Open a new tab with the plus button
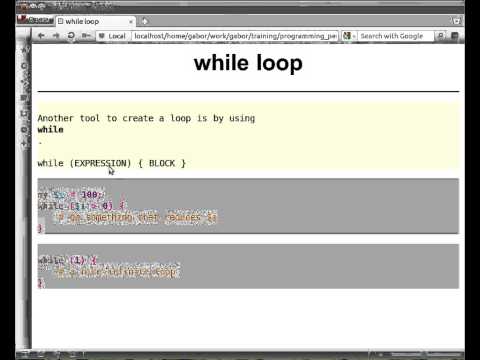This screenshot has height=360, width=480. (x=145, y=21)
